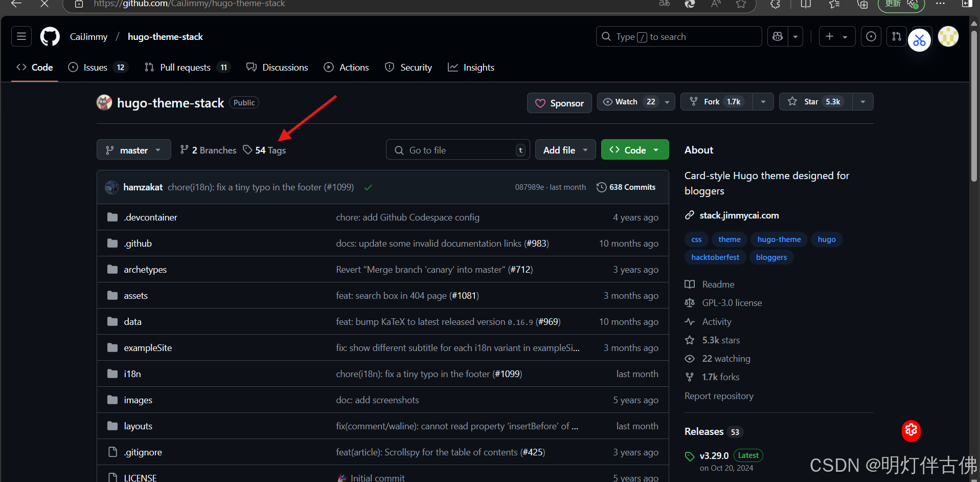The image size is (980, 482).
Task: Focus the Type to search box
Action: pyautogui.click(x=679, y=36)
